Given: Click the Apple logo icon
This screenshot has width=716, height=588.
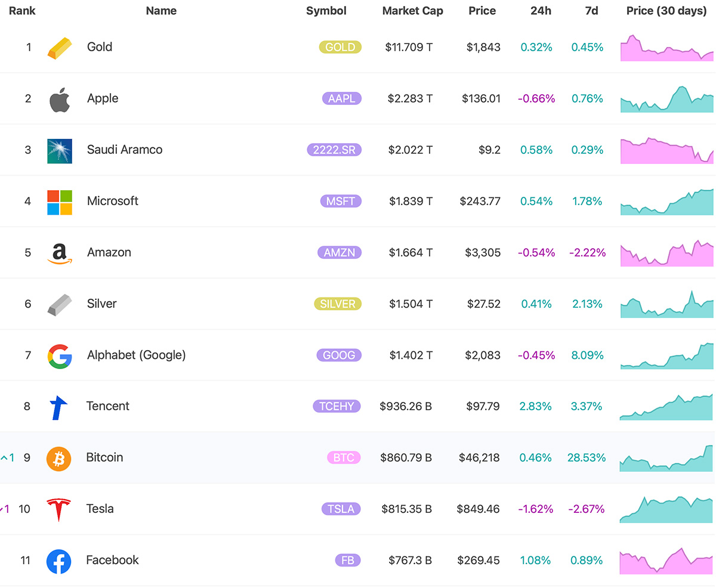Looking at the screenshot, I should point(60,99).
